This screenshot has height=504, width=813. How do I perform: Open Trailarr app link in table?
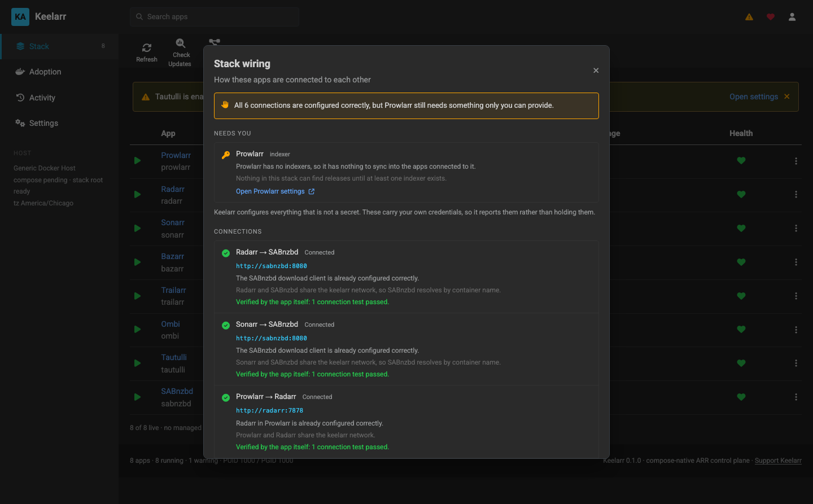[173, 290]
